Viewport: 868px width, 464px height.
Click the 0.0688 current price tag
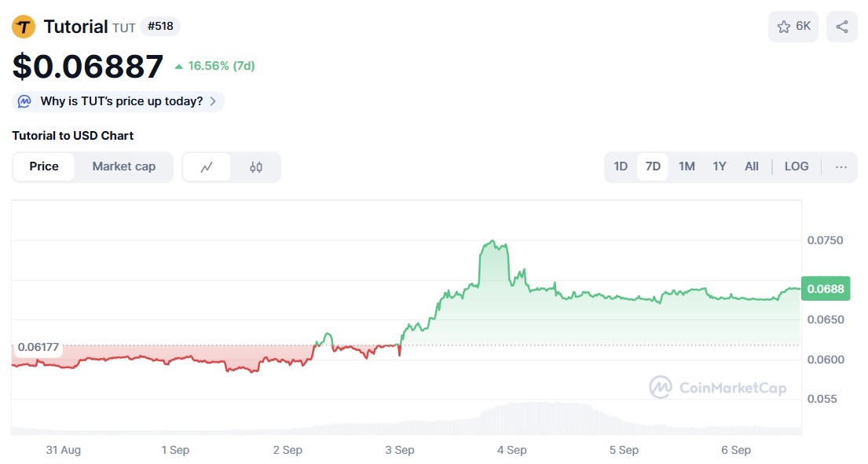click(826, 289)
